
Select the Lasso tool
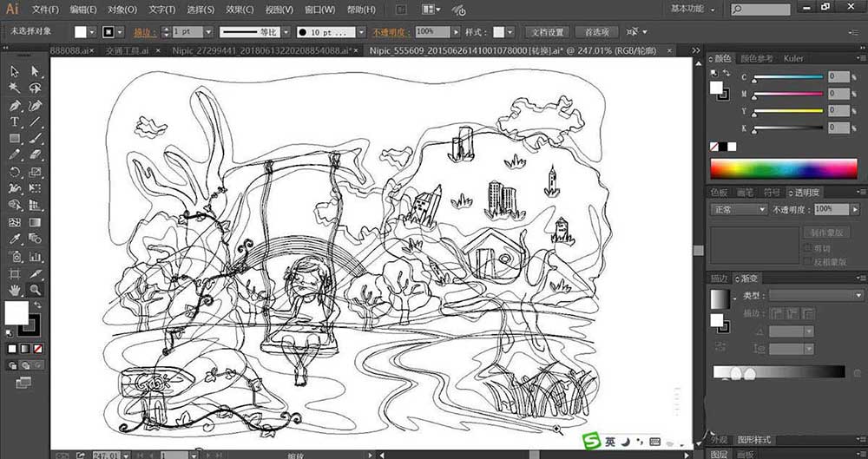pyautogui.click(x=36, y=88)
